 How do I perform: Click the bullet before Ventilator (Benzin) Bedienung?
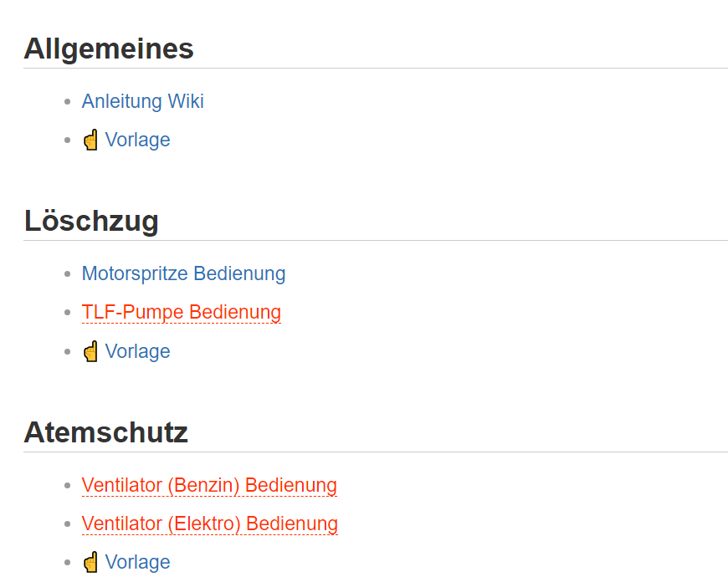pyautogui.click(x=68, y=486)
